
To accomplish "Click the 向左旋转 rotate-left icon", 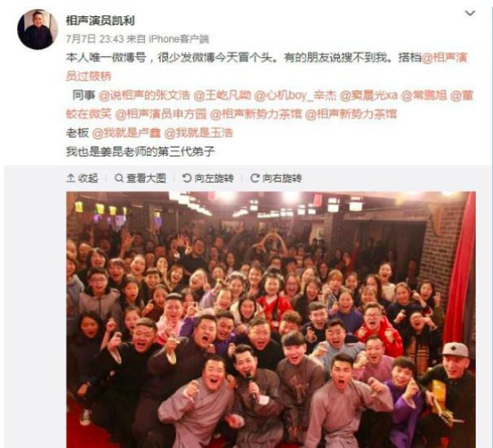I will pyautogui.click(x=187, y=178).
